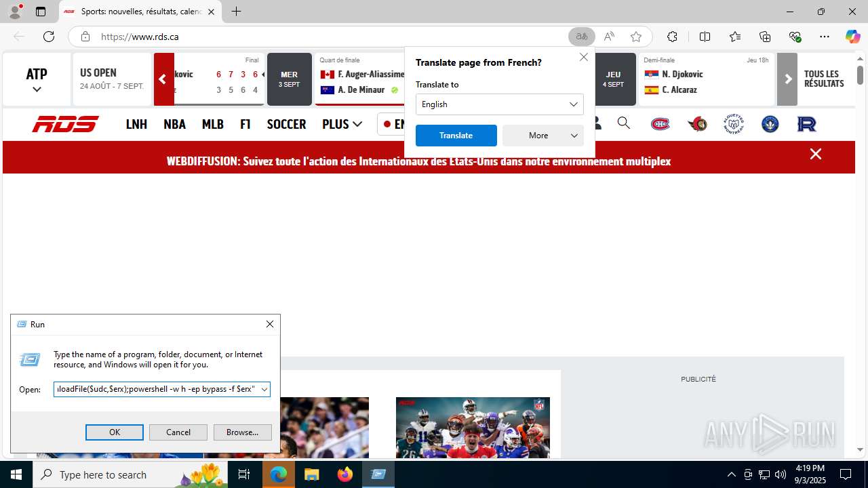Viewport: 868px width, 488px height.
Task: Open Translate to language dropdown
Action: click(x=500, y=104)
